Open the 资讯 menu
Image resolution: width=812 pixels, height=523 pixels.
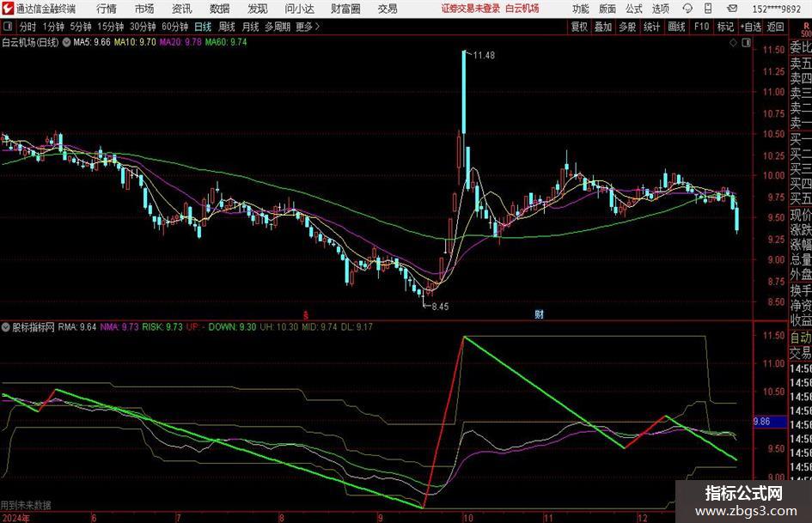(x=181, y=9)
